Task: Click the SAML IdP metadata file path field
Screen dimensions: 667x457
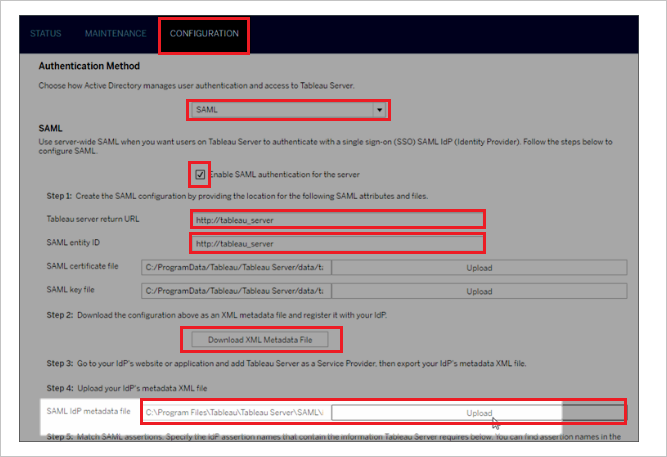Action: [236, 412]
